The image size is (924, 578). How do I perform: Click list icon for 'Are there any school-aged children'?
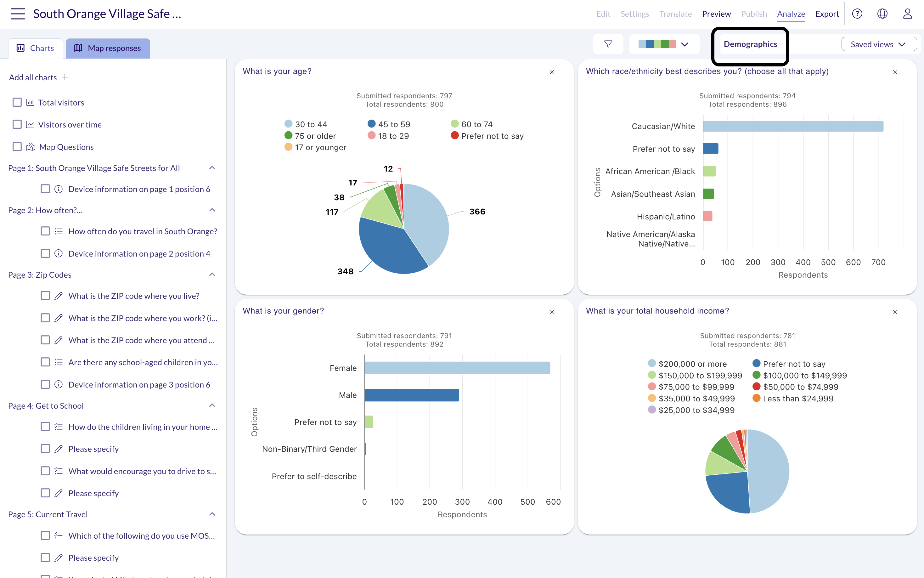[59, 362]
